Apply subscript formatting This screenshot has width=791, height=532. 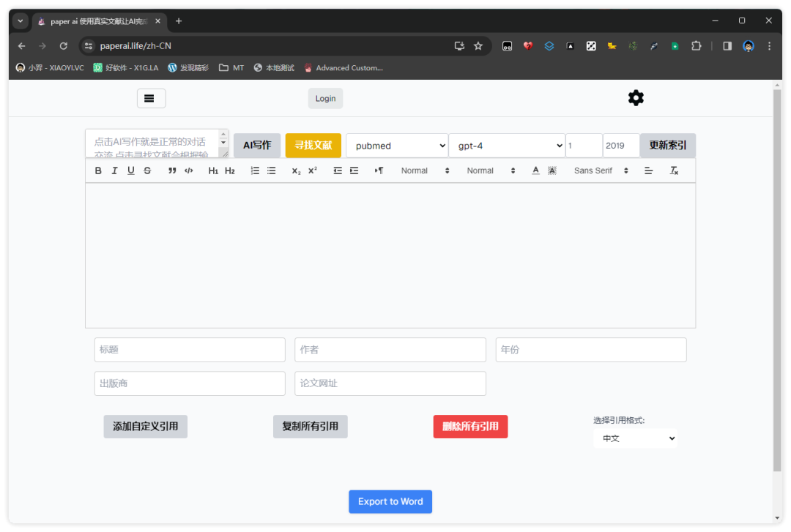point(296,171)
